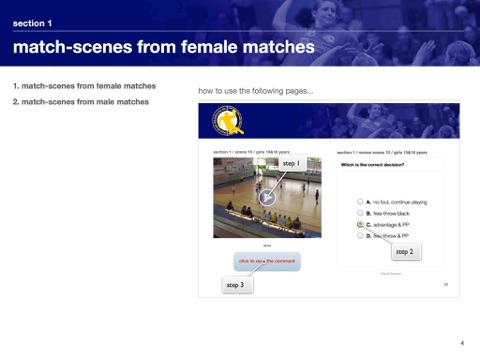Open 'match-scenes from male matches' list item
The image size is (480, 360).
[81, 102]
